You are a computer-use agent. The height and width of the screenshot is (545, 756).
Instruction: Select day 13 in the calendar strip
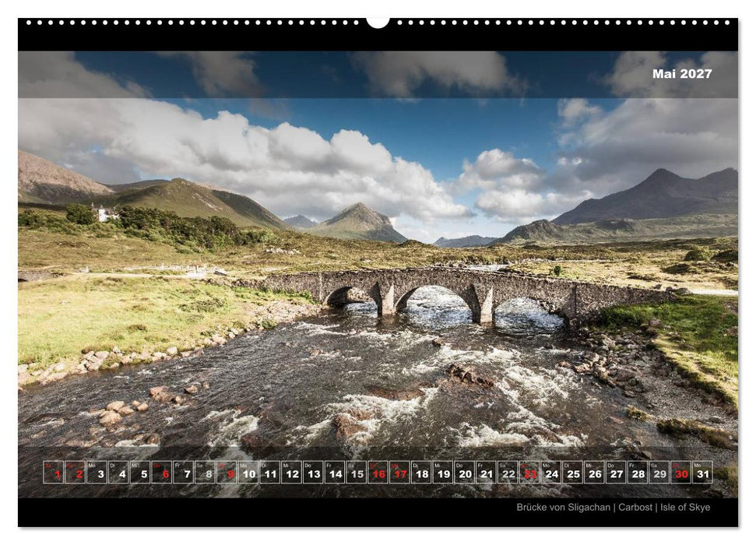[x=314, y=472]
